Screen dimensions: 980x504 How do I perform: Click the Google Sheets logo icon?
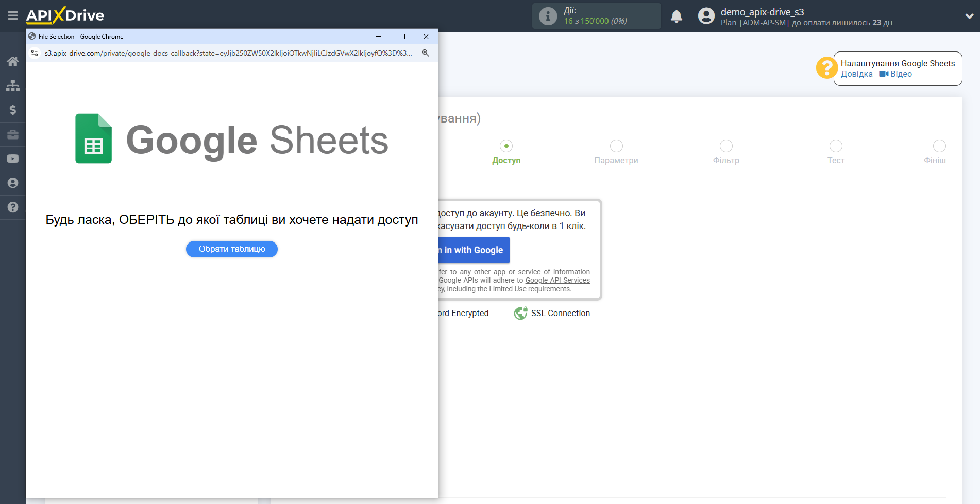93,138
